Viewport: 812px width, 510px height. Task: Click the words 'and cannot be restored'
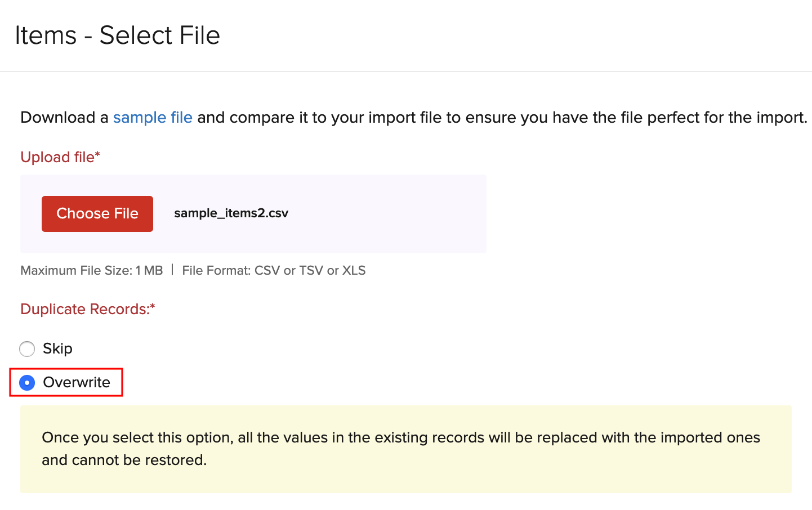(x=124, y=460)
